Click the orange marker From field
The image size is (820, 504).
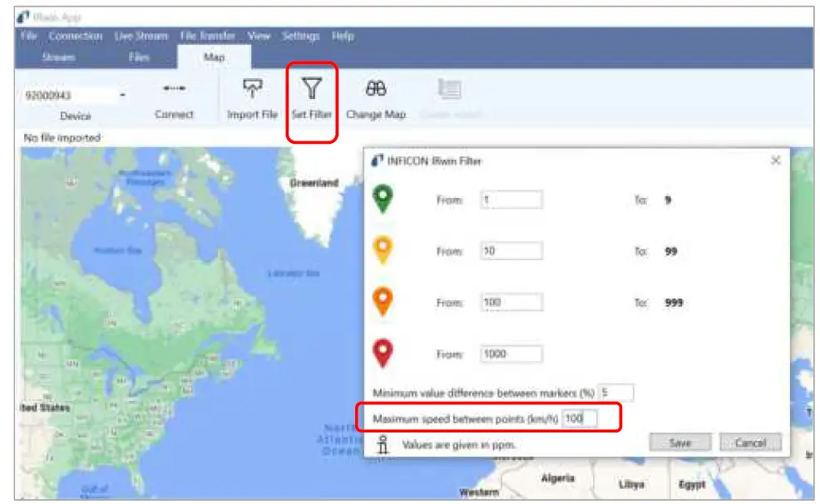pos(511,302)
